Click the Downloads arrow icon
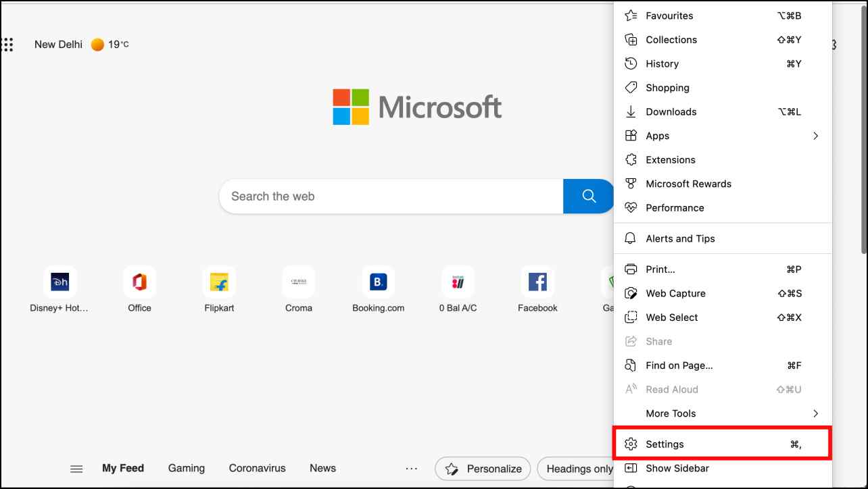Screen dimensions: 868x489 (631, 111)
